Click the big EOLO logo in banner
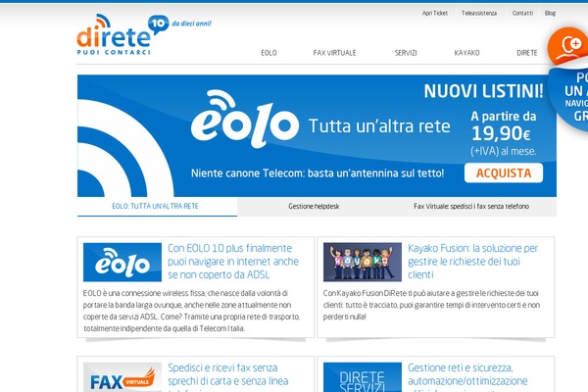Image resolution: width=588 pixels, height=392 pixels. click(245, 119)
